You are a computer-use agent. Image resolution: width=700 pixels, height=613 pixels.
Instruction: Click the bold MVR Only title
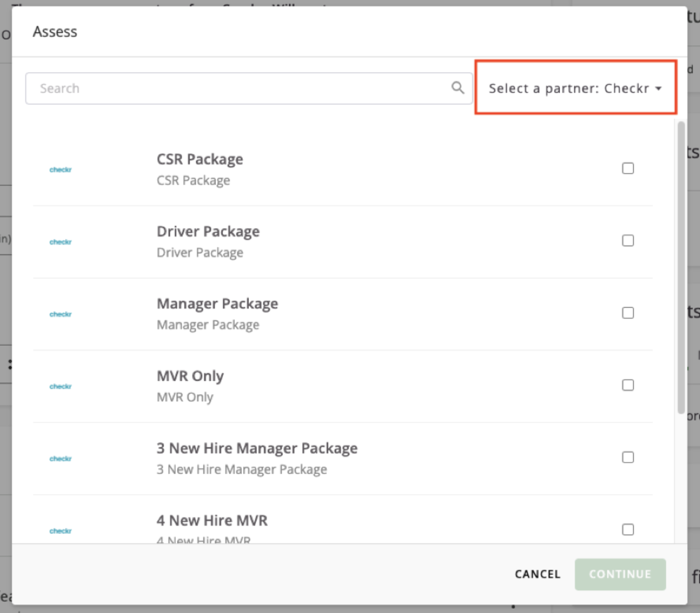[x=190, y=376]
